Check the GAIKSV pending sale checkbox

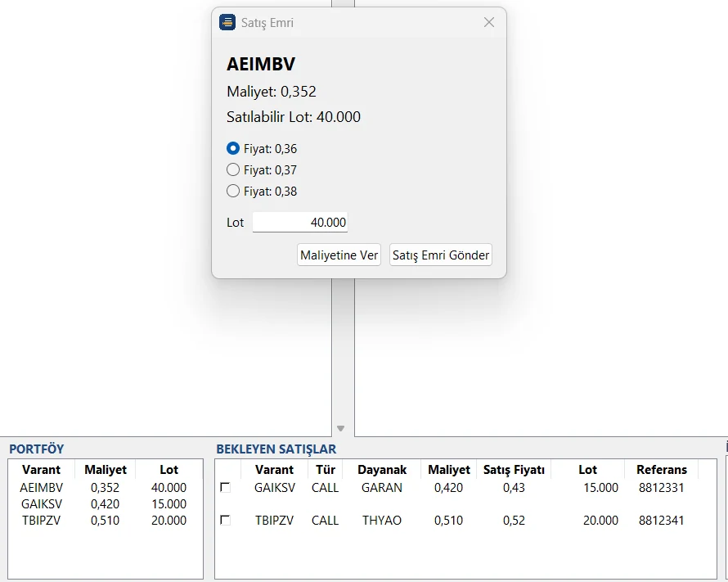[x=225, y=487]
